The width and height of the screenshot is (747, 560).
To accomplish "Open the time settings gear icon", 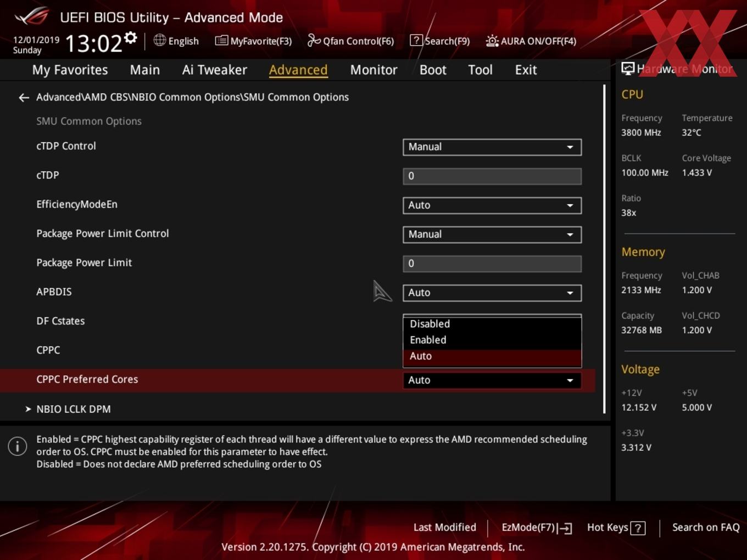I will tap(130, 37).
